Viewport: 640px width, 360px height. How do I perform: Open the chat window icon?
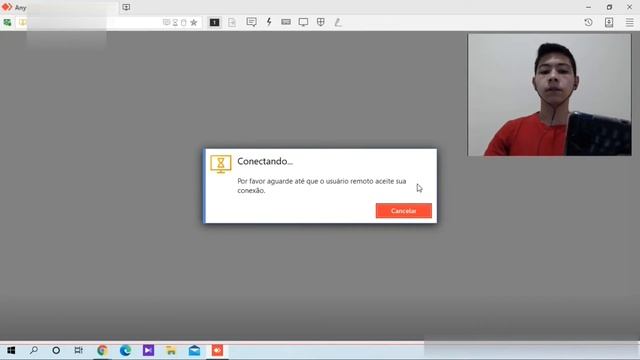pos(251,22)
